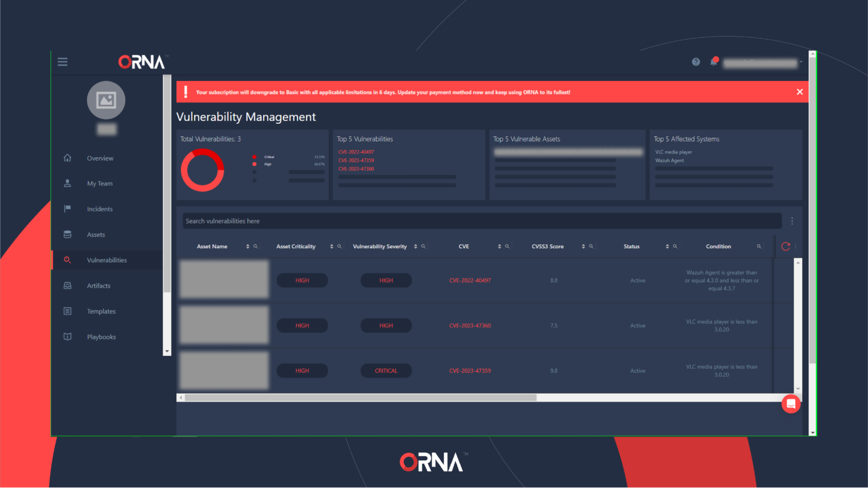Expand Asset Name column sort options

coord(246,247)
